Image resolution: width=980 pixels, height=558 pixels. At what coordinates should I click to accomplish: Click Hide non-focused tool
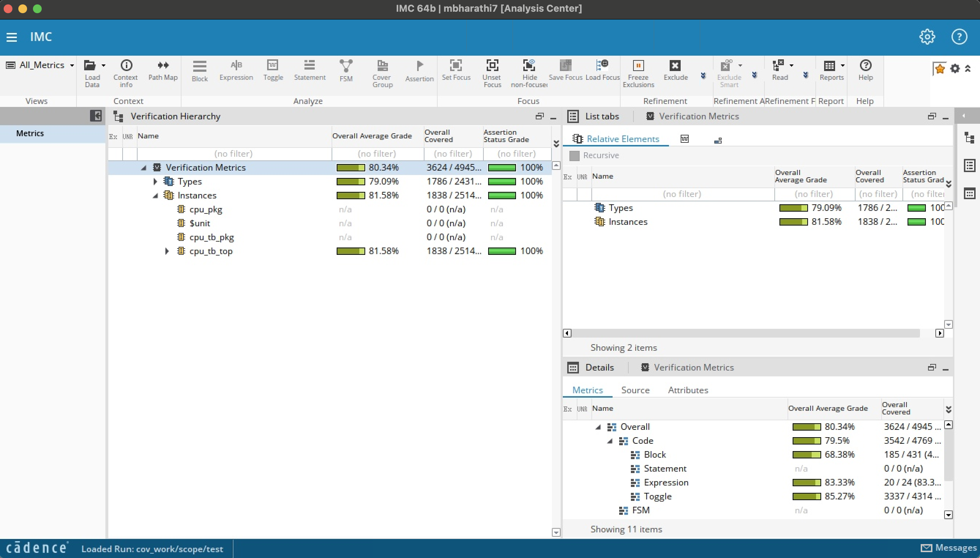pyautogui.click(x=529, y=74)
